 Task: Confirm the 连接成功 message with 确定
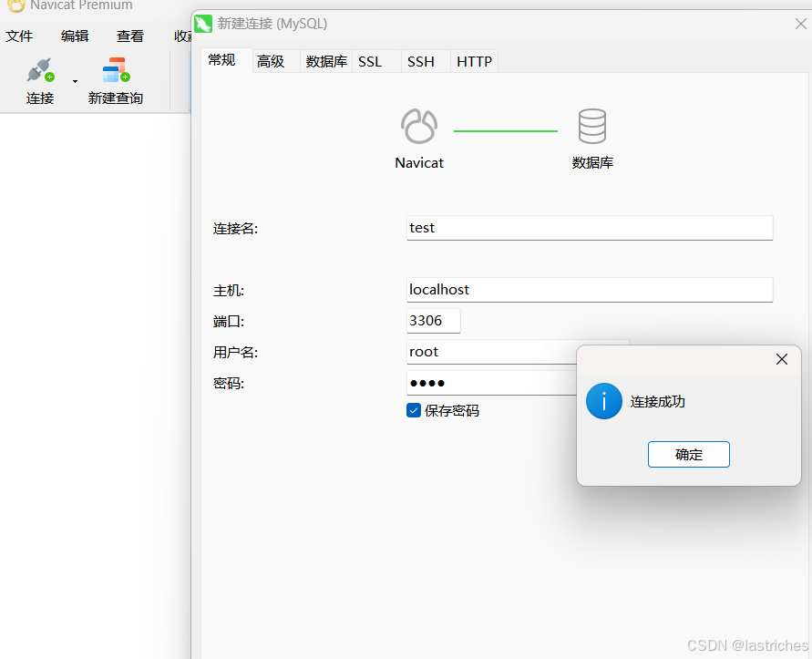tap(689, 454)
